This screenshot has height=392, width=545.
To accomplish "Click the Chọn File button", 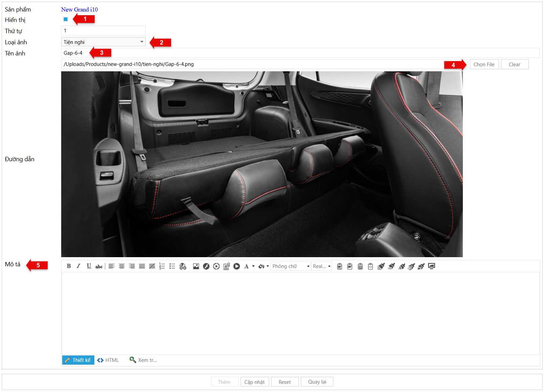I will pyautogui.click(x=484, y=65).
